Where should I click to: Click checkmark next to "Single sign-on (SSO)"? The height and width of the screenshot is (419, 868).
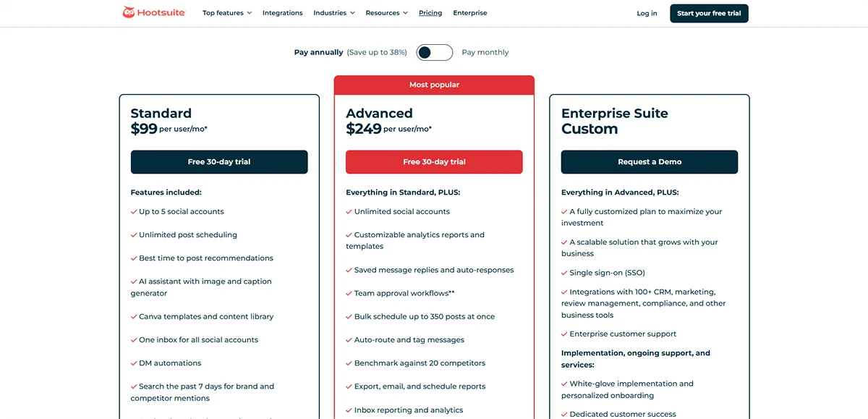563,272
